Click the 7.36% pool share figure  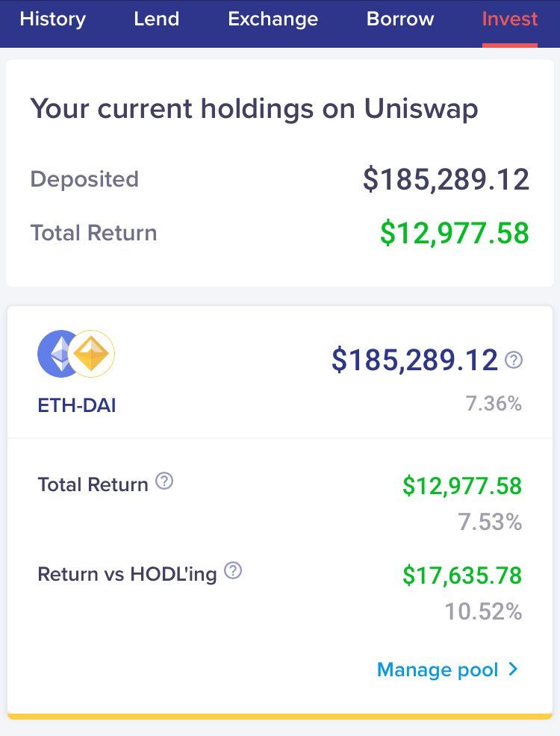494,404
